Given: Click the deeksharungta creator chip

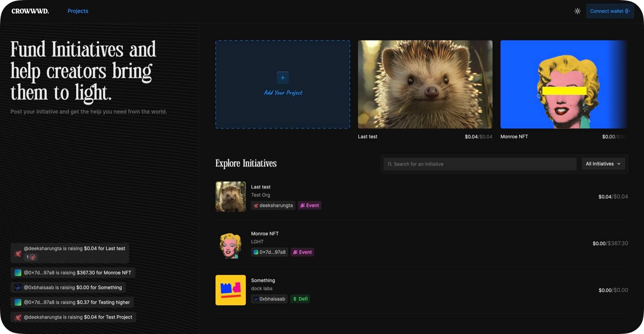Looking at the screenshot, I should coord(273,205).
